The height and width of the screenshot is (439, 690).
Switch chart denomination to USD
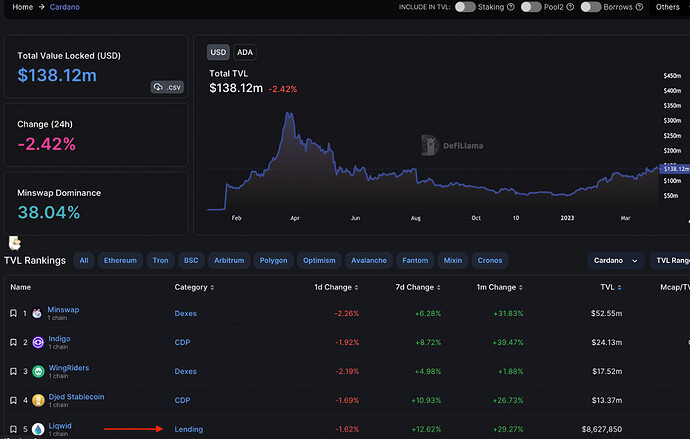[x=218, y=52]
